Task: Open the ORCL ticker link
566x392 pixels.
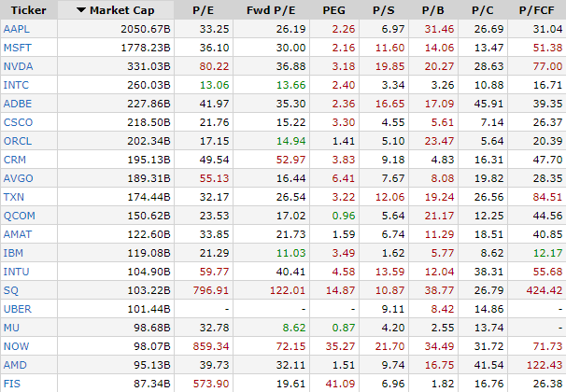Action: (x=18, y=141)
